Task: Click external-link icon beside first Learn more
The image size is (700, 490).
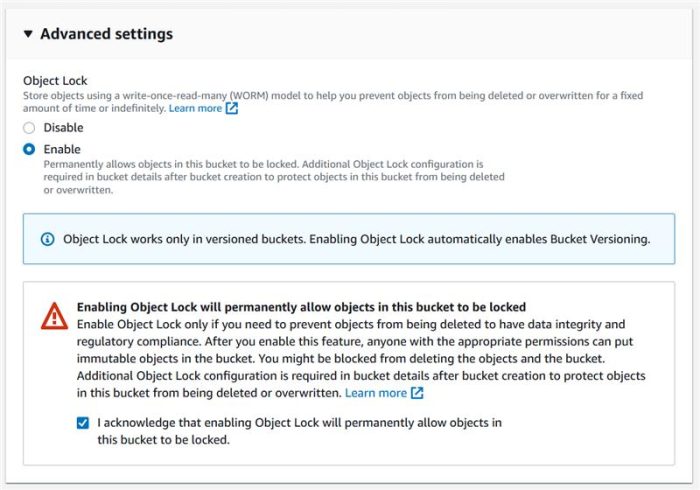Action: pos(232,108)
